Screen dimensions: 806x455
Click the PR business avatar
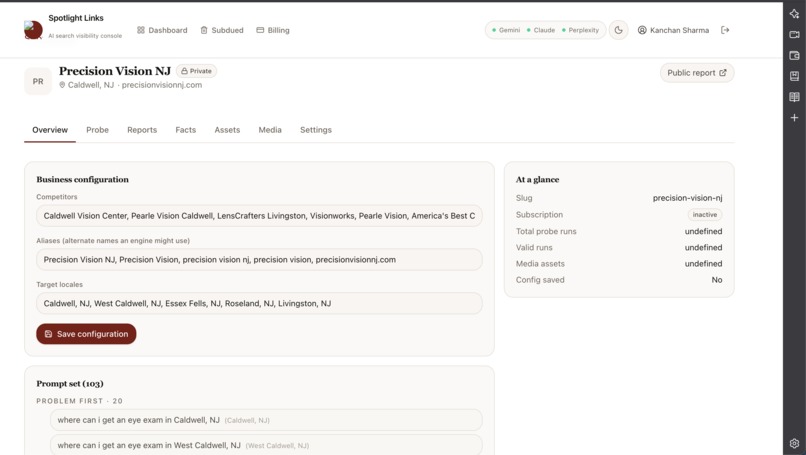(38, 81)
